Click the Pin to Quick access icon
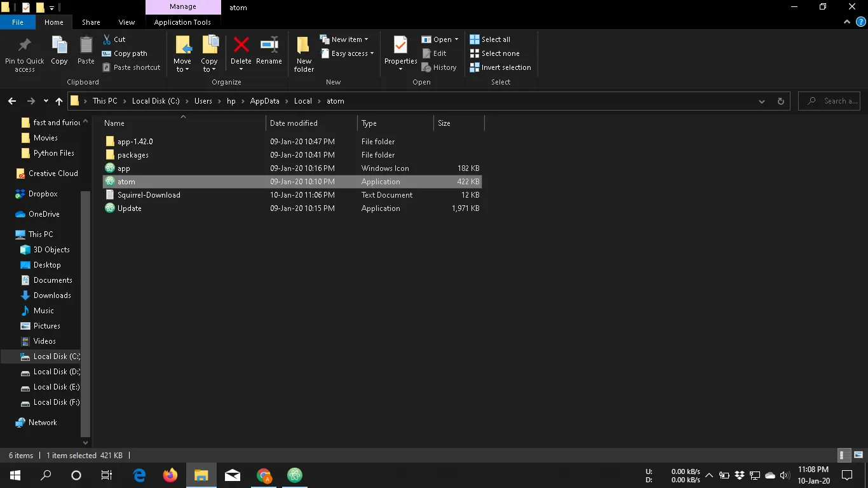The image size is (868, 488). [x=25, y=46]
